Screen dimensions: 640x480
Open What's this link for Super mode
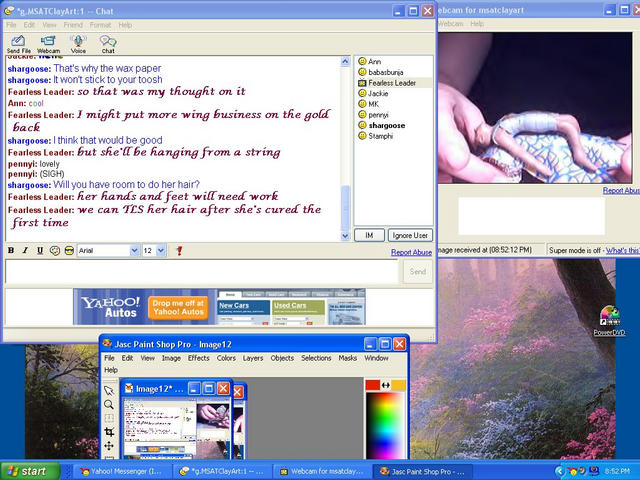pyautogui.click(x=622, y=250)
